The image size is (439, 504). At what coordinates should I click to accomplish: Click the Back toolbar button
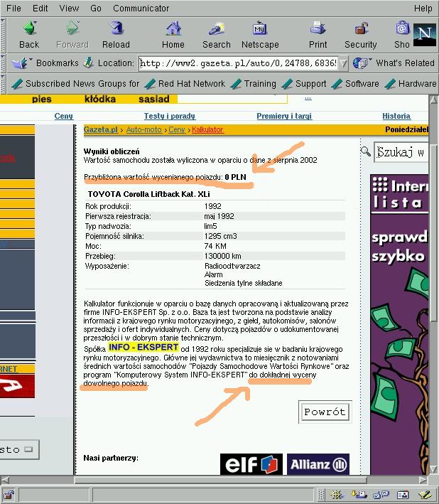[29, 35]
